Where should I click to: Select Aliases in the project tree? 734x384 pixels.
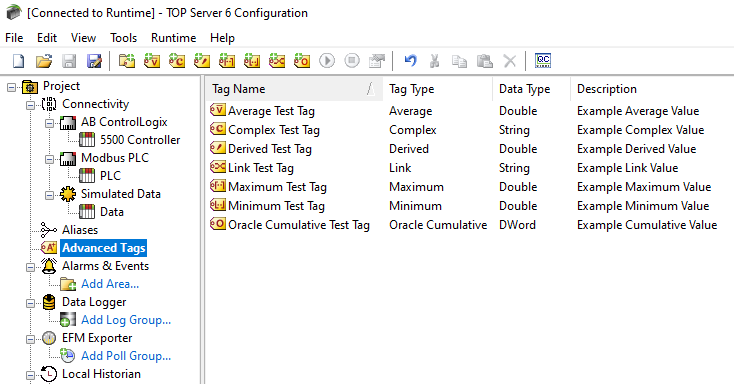(80, 230)
